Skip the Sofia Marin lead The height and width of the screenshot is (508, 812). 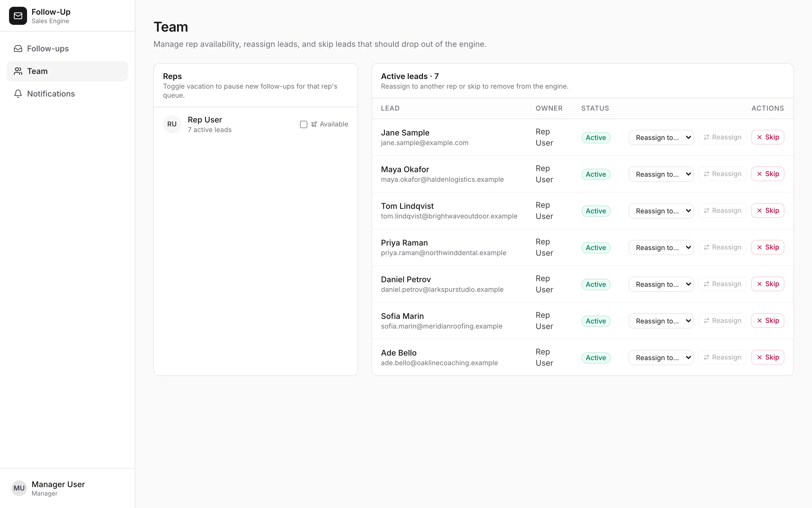pyautogui.click(x=767, y=321)
